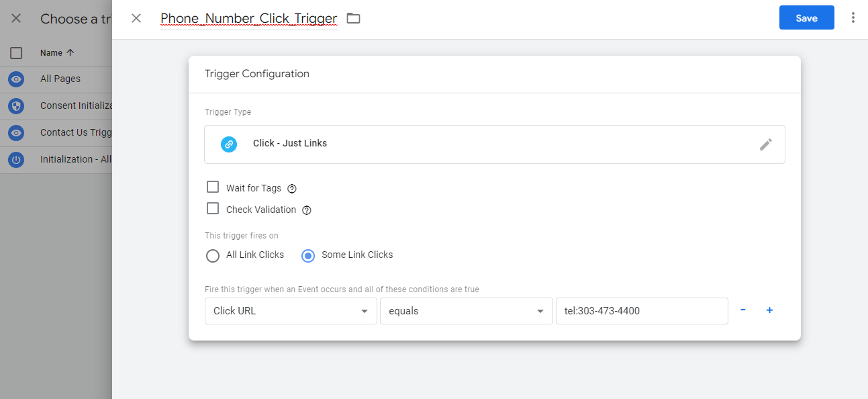
Task: Click the folder icon beside trigger name
Action: click(353, 18)
